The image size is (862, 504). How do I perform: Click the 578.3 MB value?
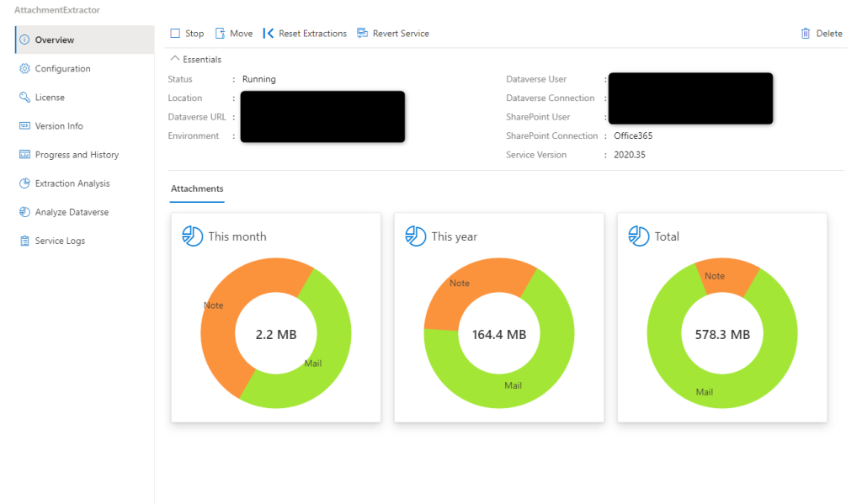[x=722, y=334]
